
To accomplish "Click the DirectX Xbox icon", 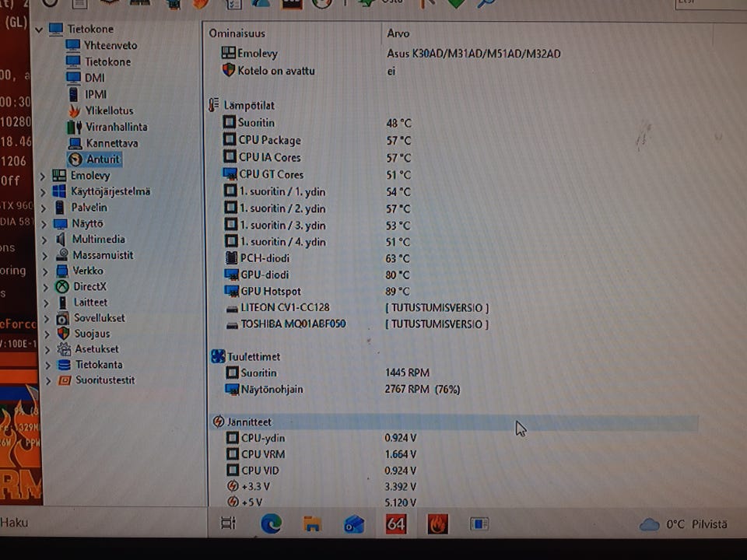I will point(62,286).
